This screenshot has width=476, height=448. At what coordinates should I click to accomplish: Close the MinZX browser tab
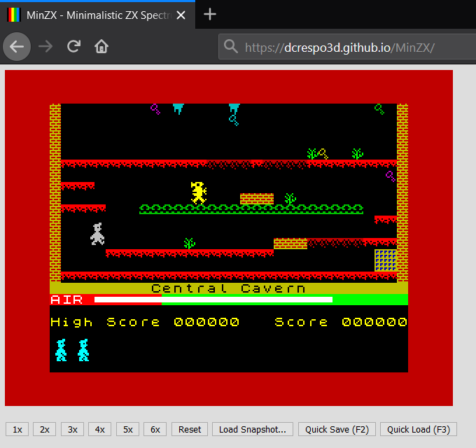click(181, 15)
